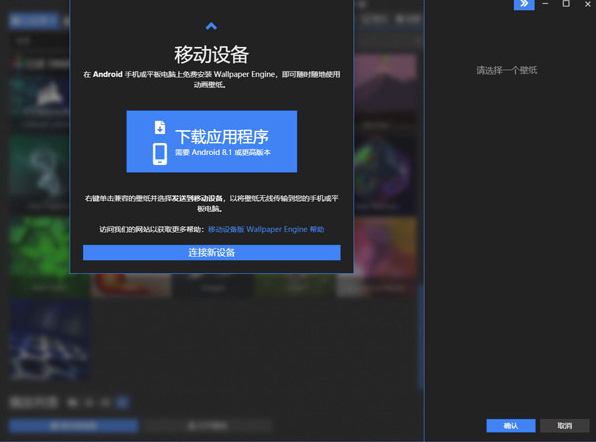
Task: Select the blurred blue wallpaper thumbnail at the bottom left
Action: pos(50,339)
